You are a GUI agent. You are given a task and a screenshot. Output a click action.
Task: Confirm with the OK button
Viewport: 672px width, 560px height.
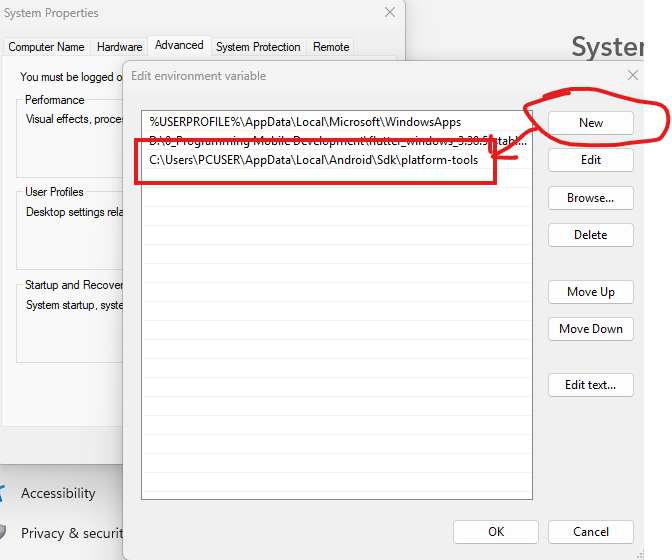tap(496, 532)
